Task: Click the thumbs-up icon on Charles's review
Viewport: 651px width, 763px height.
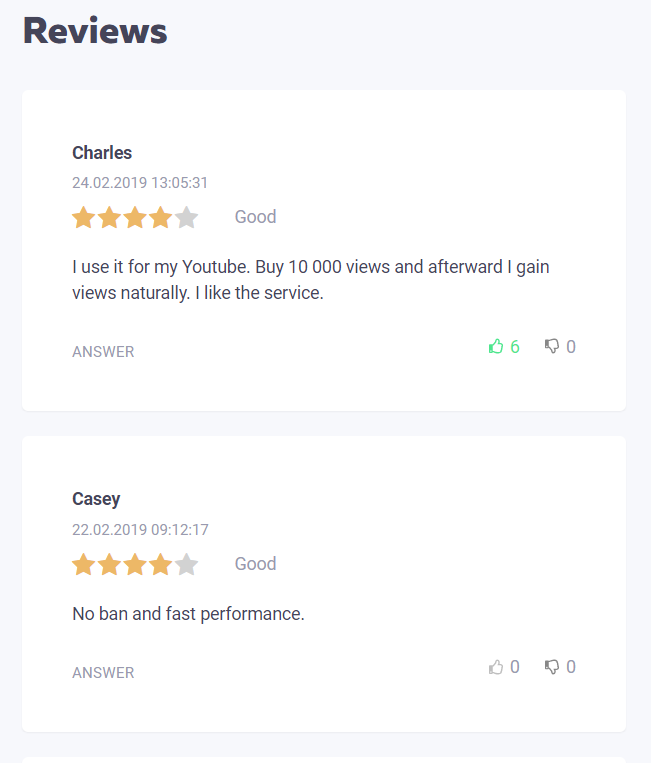Action: tap(496, 347)
